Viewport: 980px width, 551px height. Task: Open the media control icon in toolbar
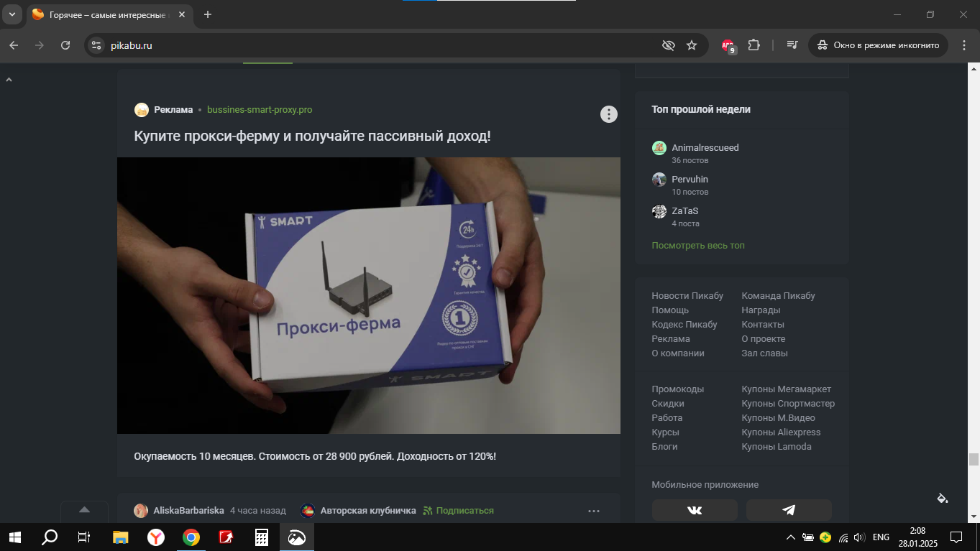(792, 45)
